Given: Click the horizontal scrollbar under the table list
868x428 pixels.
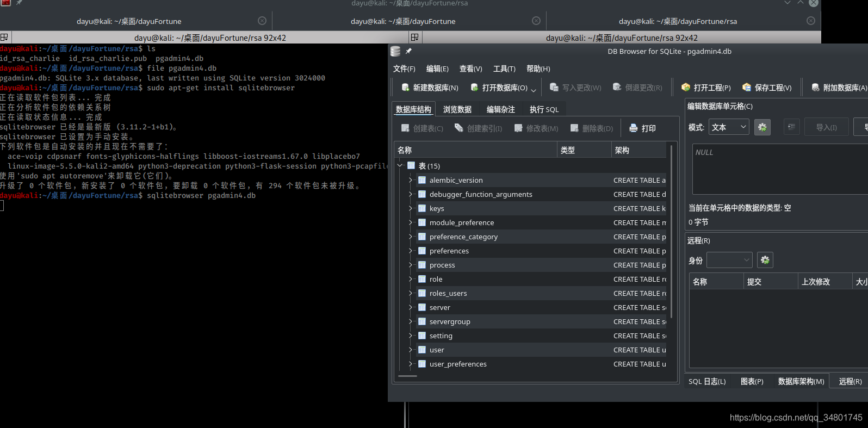Looking at the screenshot, I should pyautogui.click(x=407, y=376).
